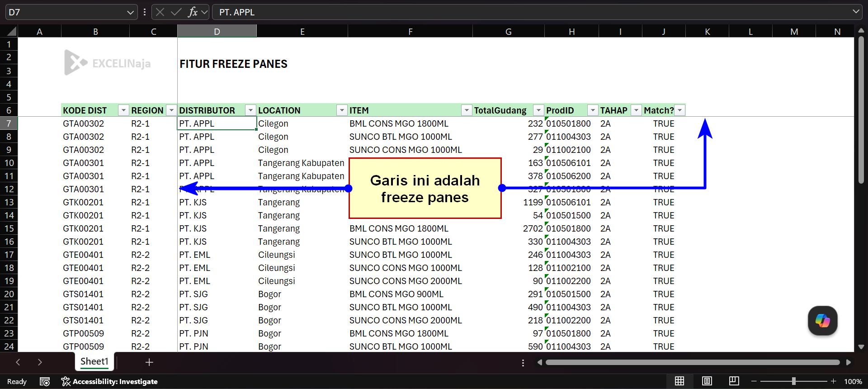Click the Select All corner triangle

point(12,31)
